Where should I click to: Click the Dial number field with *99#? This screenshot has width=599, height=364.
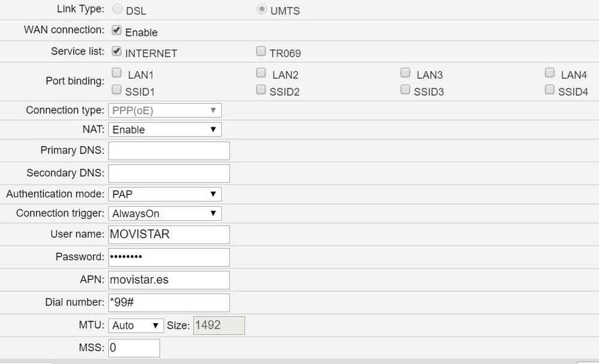point(168,302)
